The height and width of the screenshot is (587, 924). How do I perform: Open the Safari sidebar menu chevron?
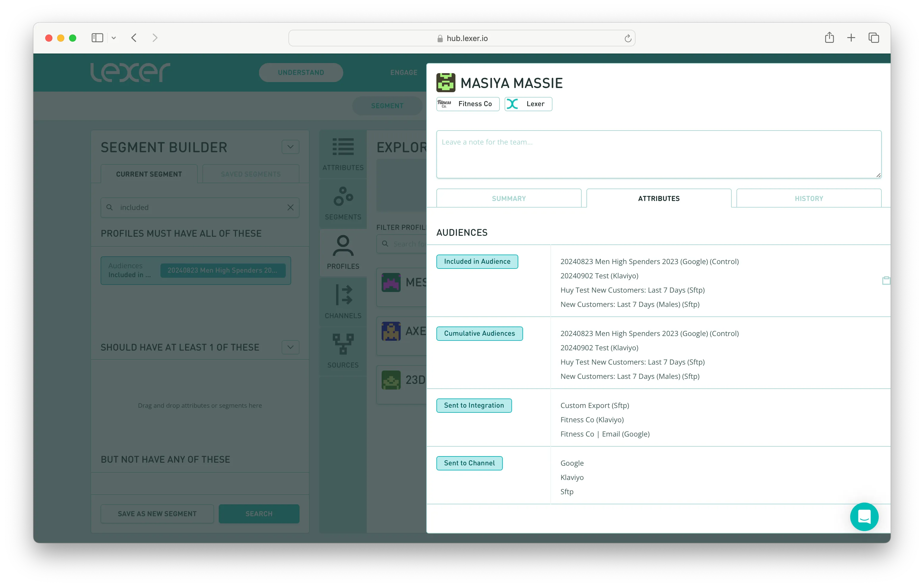[114, 38]
